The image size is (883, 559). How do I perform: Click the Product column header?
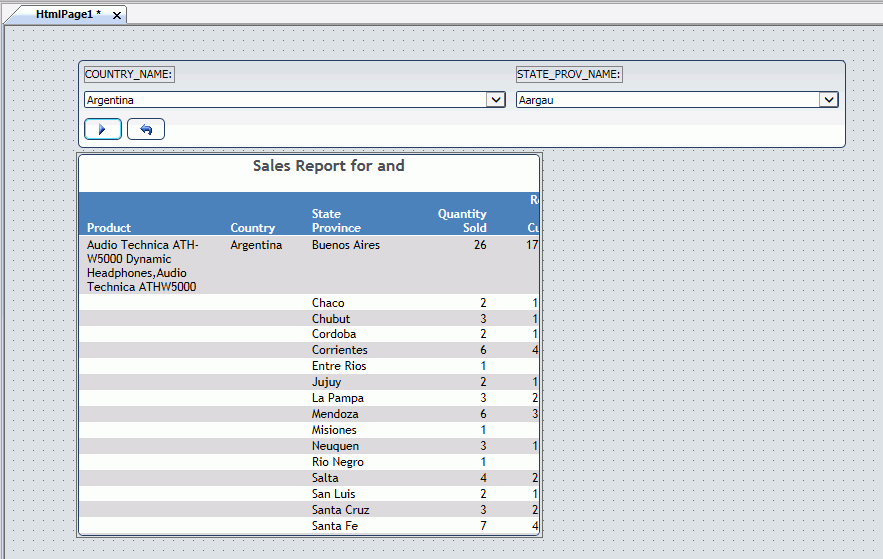109,227
